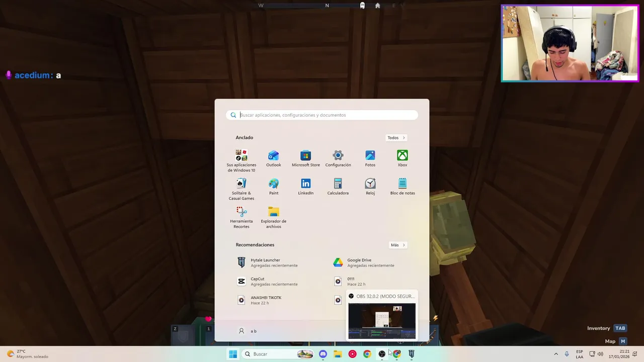Launch Outlook from pinned apps

coord(273,158)
